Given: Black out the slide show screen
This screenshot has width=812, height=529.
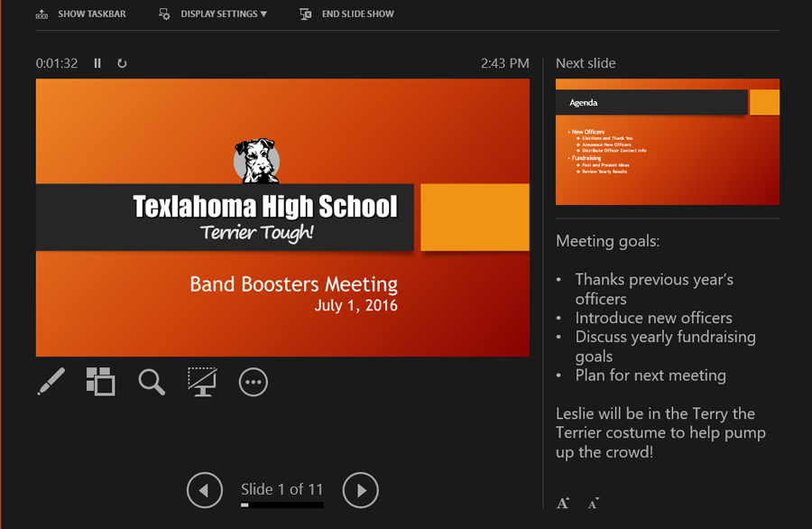Looking at the screenshot, I should (x=202, y=382).
